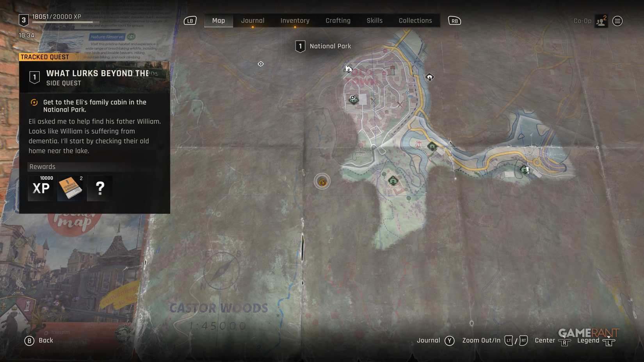
Task: Open the map Legend prompt
Action: coord(596,341)
